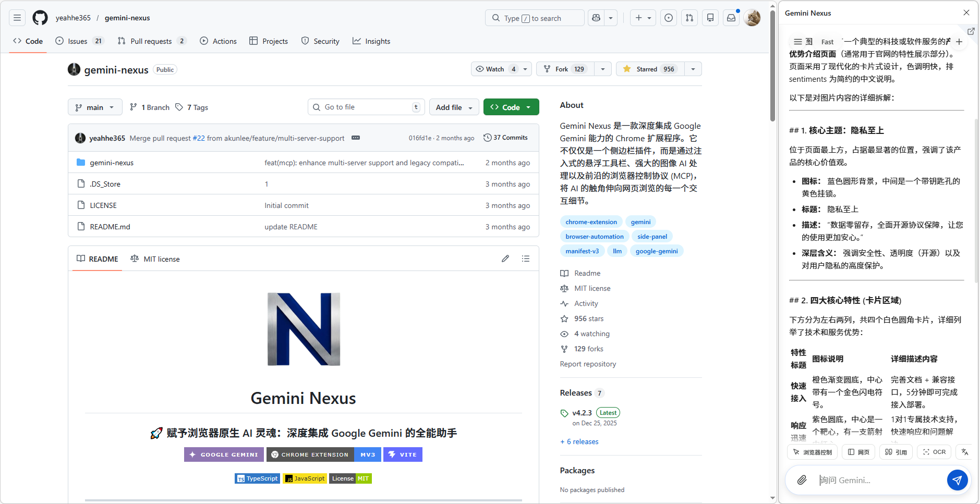980x504 pixels.
Task: Click the TypeScript badge
Action: (257, 478)
